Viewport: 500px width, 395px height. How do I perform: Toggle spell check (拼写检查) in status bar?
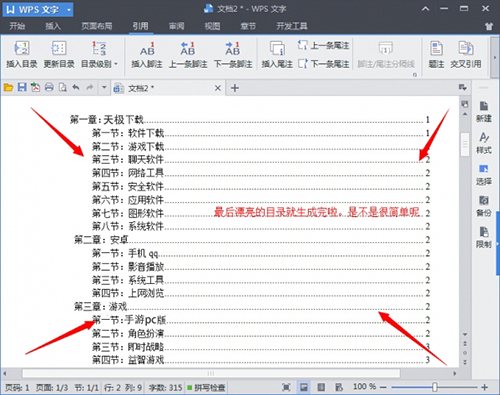click(x=206, y=387)
